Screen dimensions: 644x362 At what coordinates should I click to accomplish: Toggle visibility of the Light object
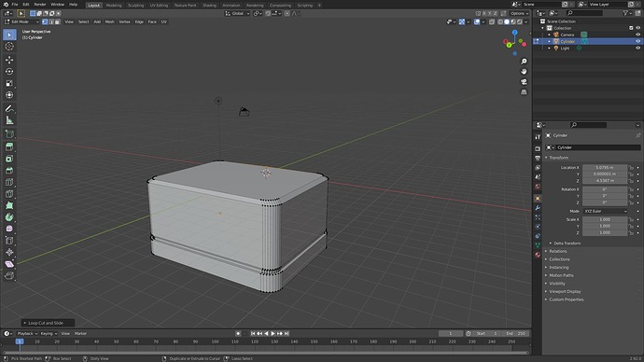(637, 48)
